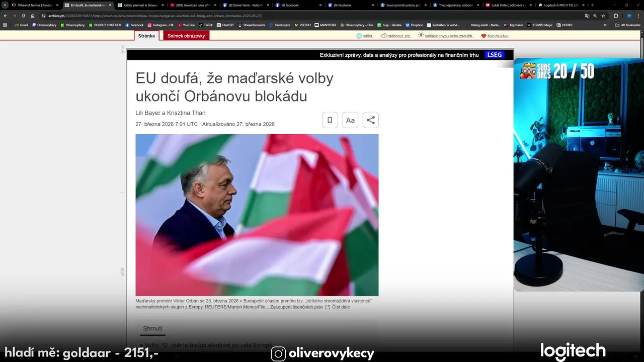Click the LSEG badge in the banner
Screen dimensions: 644x362
click(x=495, y=55)
